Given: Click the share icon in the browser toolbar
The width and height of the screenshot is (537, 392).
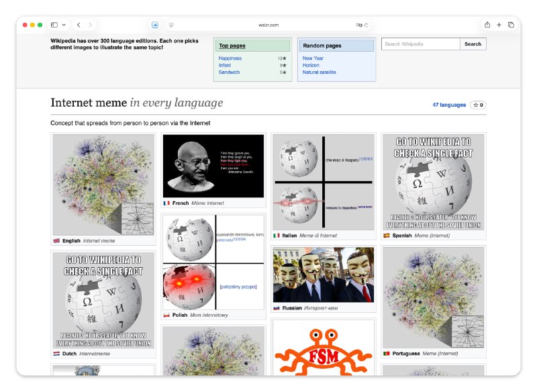Looking at the screenshot, I should click(487, 24).
